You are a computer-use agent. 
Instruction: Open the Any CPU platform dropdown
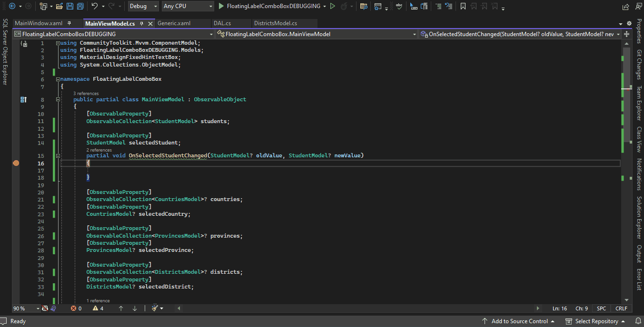[x=188, y=6]
